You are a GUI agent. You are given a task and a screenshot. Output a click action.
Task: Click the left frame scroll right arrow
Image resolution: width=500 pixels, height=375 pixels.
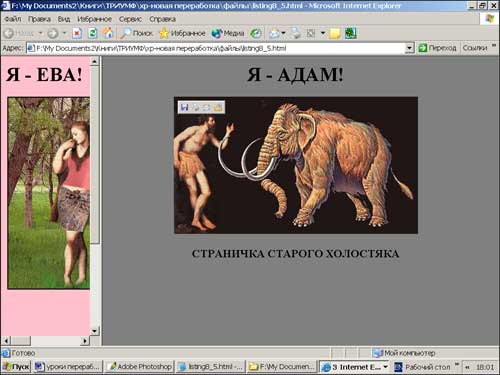pos(85,341)
